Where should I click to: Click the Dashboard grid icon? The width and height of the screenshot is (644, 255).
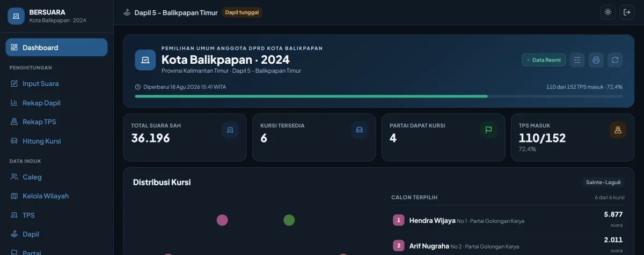[x=14, y=47]
